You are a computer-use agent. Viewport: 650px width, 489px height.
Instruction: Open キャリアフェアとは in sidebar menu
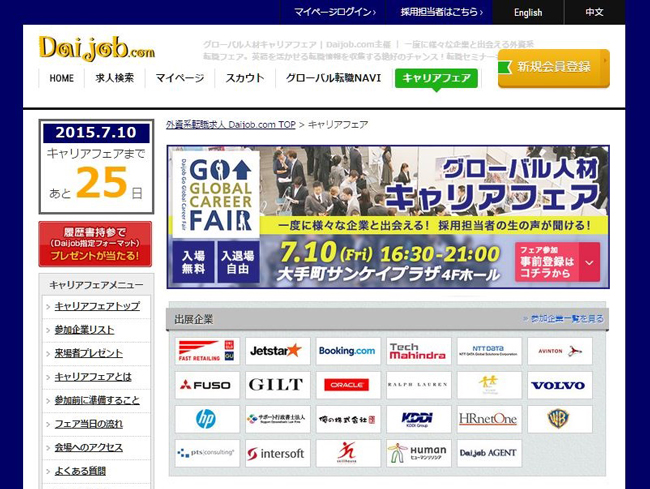[93, 377]
